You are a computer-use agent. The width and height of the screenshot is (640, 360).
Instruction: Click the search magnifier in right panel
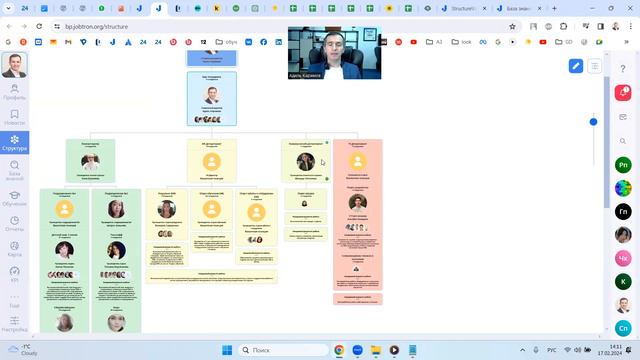click(622, 141)
